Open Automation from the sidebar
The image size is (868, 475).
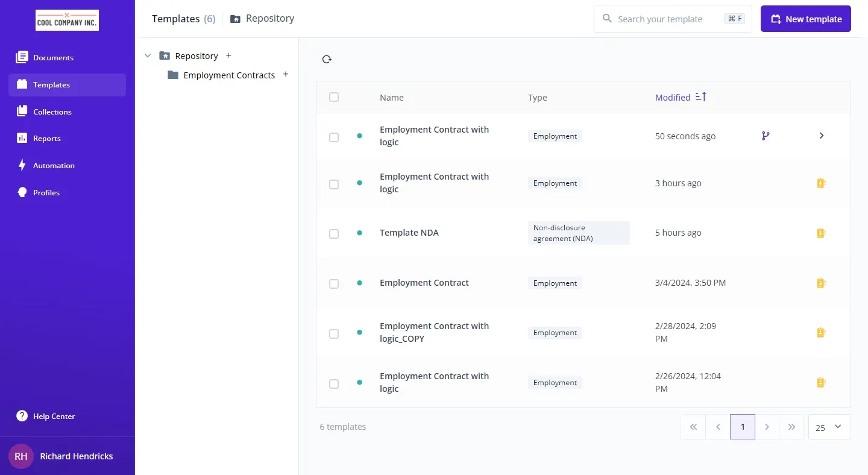point(54,166)
